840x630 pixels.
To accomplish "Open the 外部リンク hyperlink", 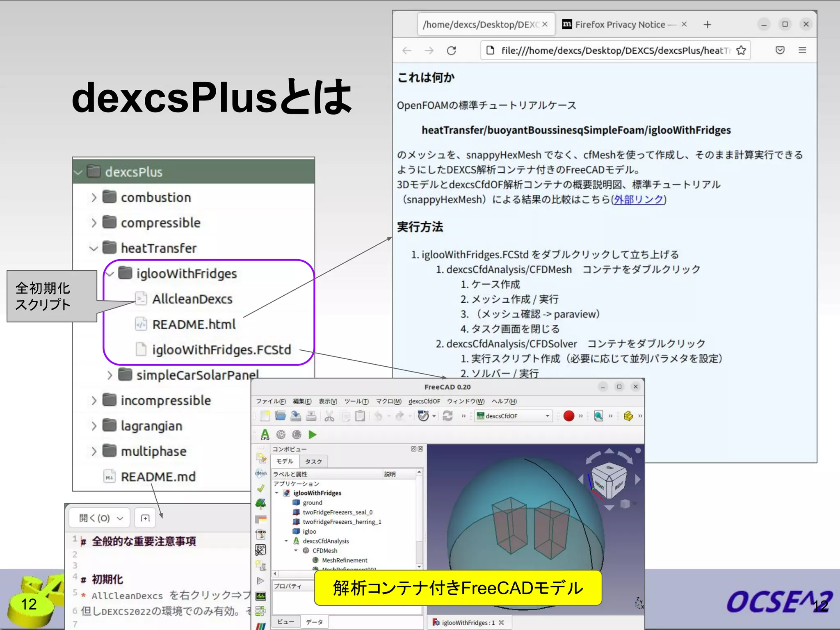I will [639, 199].
